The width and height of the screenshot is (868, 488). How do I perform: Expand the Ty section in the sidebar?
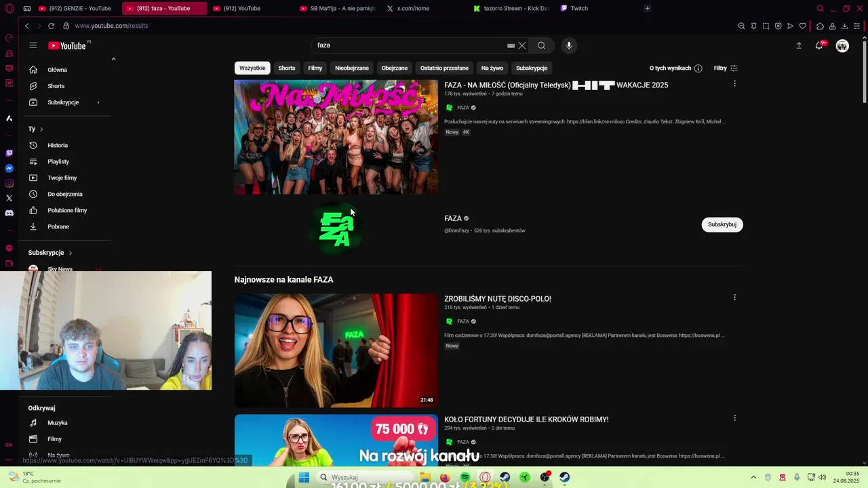tap(35, 129)
